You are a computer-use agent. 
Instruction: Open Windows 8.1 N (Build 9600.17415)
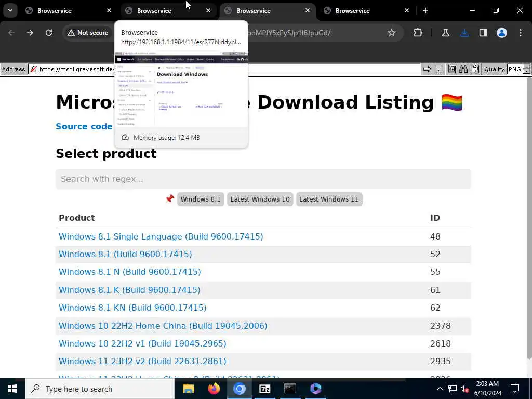pos(129,272)
